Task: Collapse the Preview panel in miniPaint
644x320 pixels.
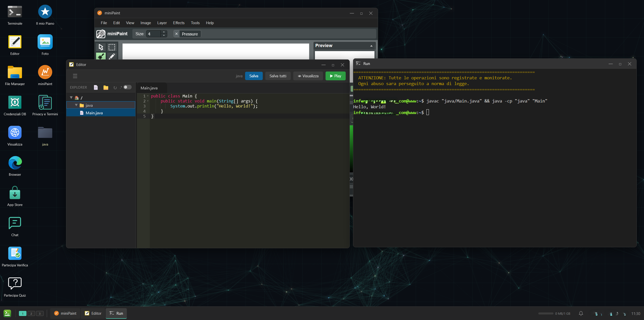Action: click(371, 46)
